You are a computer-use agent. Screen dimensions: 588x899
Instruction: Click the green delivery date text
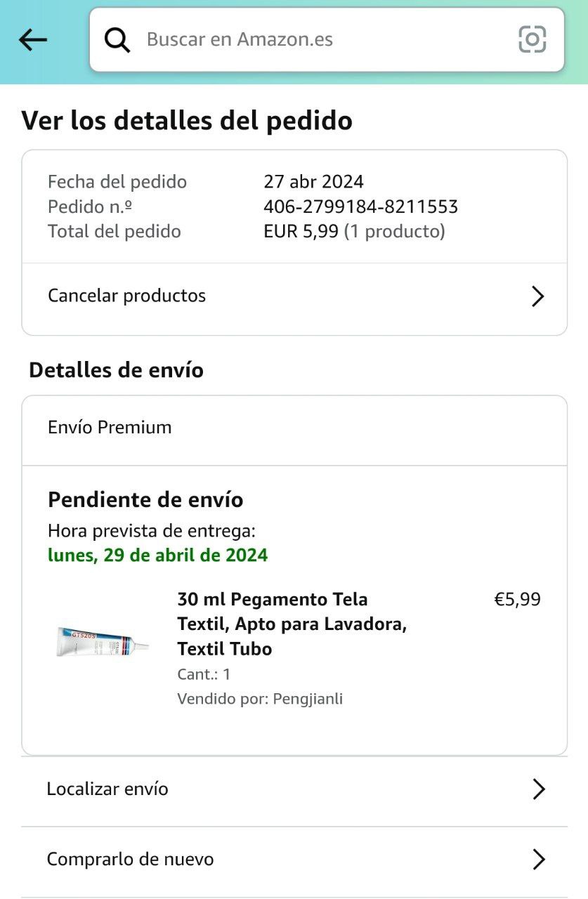(157, 556)
